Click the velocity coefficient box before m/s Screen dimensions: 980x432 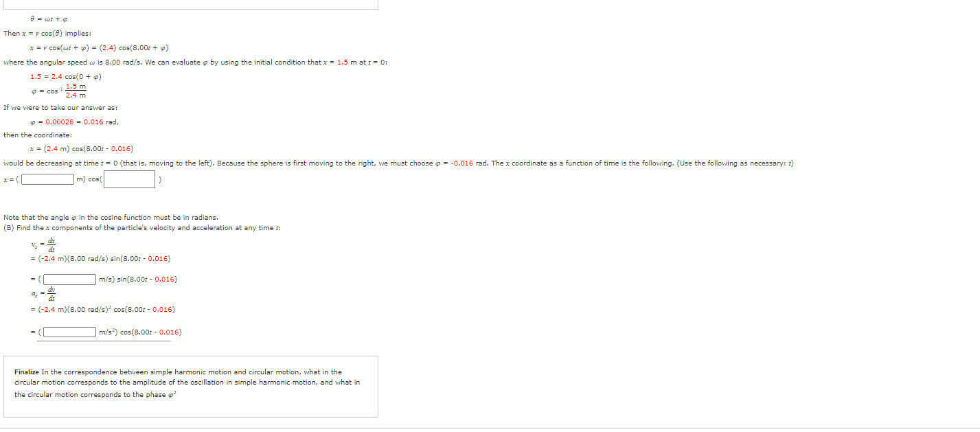(x=69, y=279)
